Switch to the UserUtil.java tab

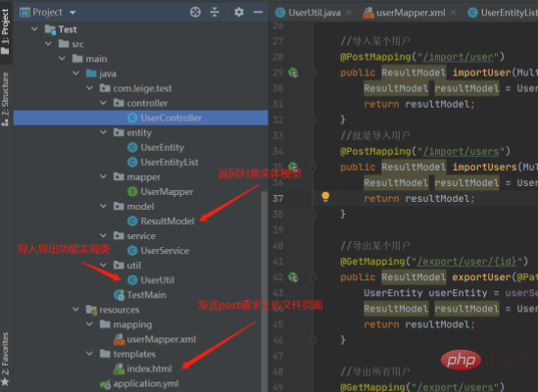[315, 13]
